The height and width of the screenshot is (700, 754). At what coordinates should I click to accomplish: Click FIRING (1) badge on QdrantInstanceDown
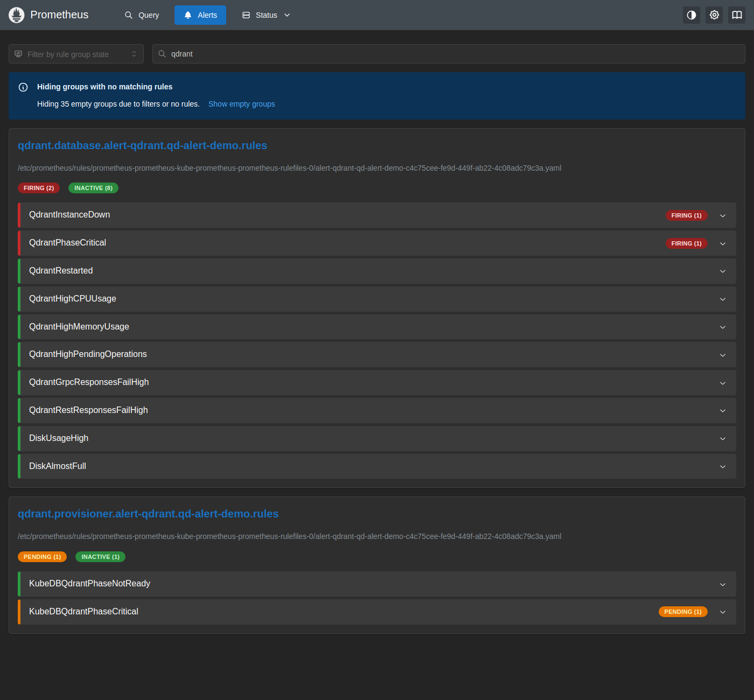pos(686,215)
